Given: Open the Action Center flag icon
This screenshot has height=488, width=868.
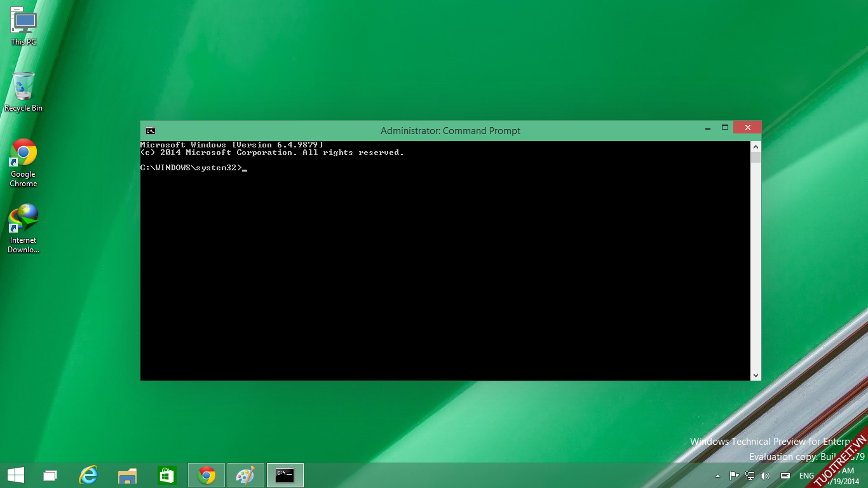Looking at the screenshot, I should click(734, 476).
